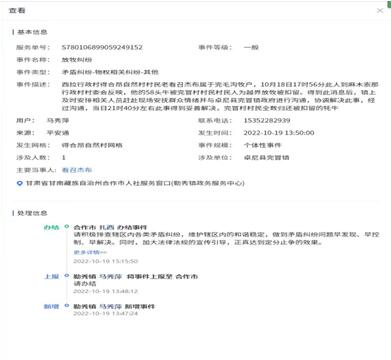This screenshot has width=391, height=360.
Task: Close the 查看 dialog with the X
Action: pyautogui.click(x=380, y=11)
